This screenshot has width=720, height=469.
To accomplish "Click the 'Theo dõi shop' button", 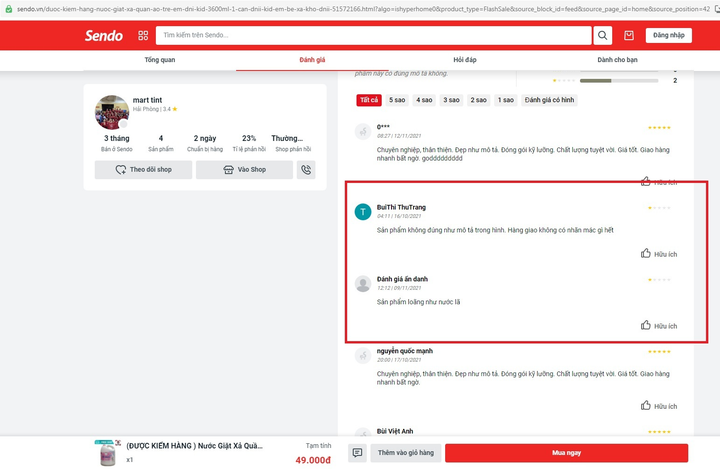I will point(143,170).
